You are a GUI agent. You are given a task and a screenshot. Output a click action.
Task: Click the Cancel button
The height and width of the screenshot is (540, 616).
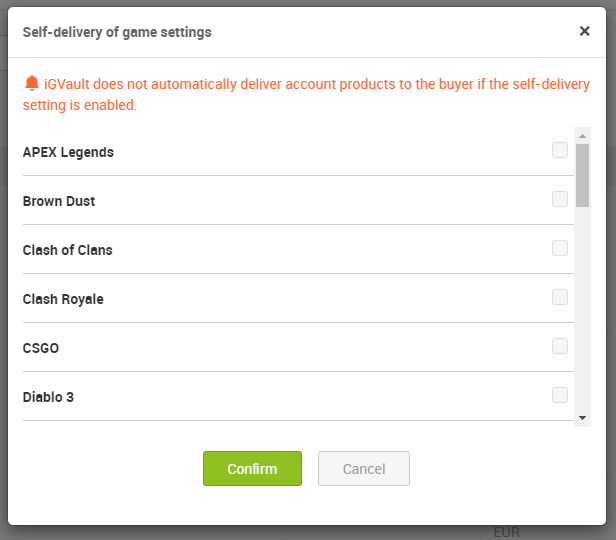pyautogui.click(x=364, y=469)
